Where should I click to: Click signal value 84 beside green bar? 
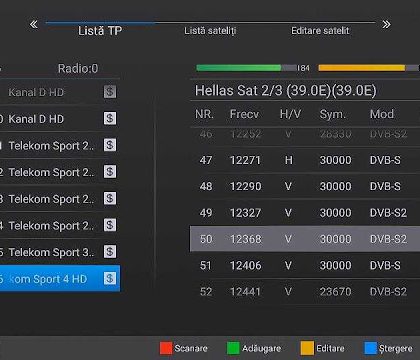(x=304, y=68)
